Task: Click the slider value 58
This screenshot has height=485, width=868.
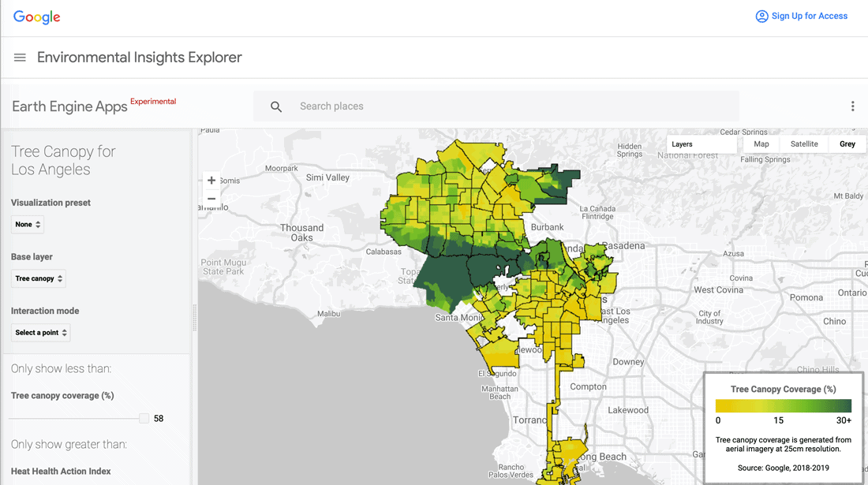Action: pos(159,419)
